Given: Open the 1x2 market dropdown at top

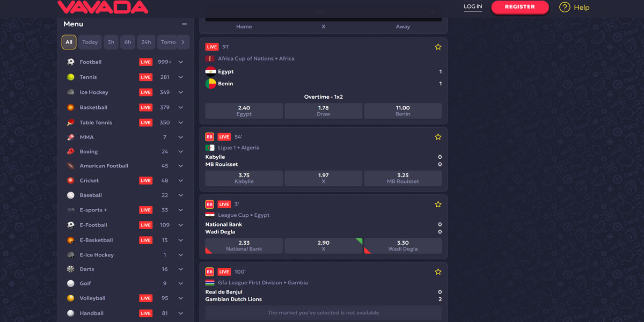Looking at the screenshot, I should tap(323, 11).
